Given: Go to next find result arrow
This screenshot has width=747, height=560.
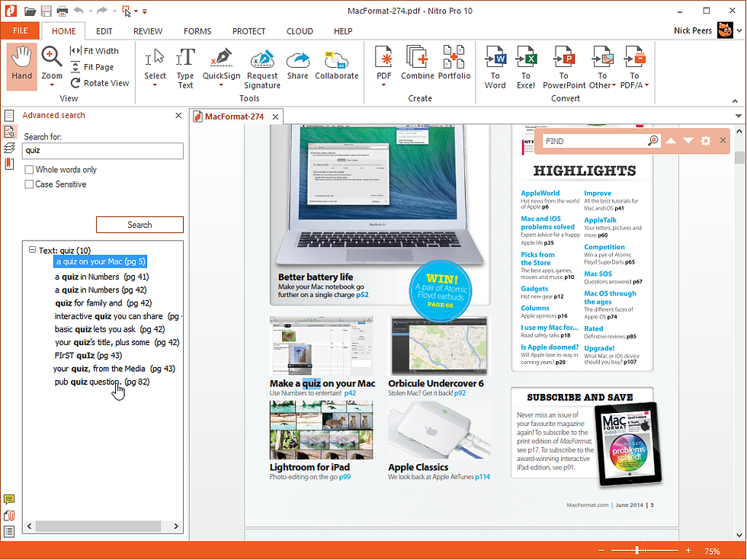Looking at the screenshot, I should (x=688, y=140).
